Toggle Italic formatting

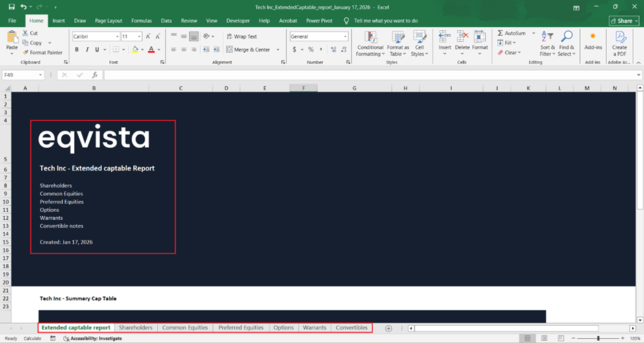pyautogui.click(x=87, y=49)
